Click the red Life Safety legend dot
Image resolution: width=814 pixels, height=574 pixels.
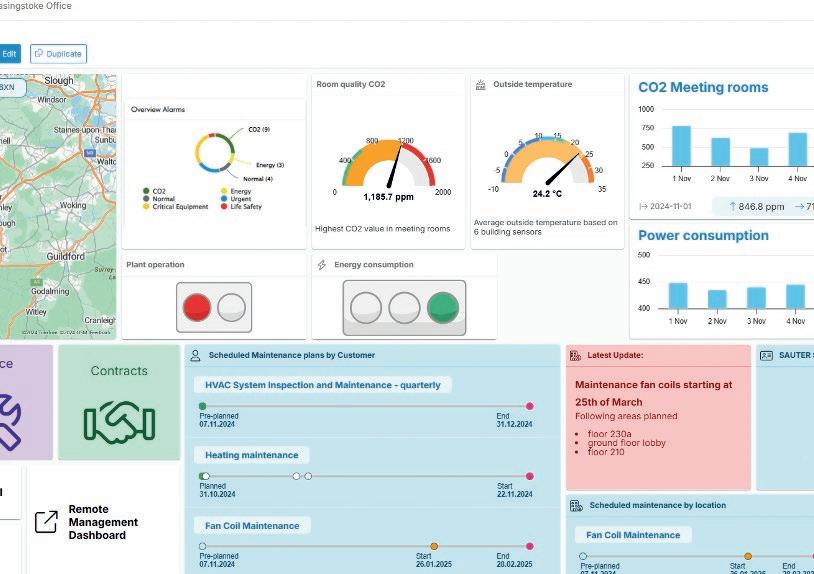tap(224, 207)
